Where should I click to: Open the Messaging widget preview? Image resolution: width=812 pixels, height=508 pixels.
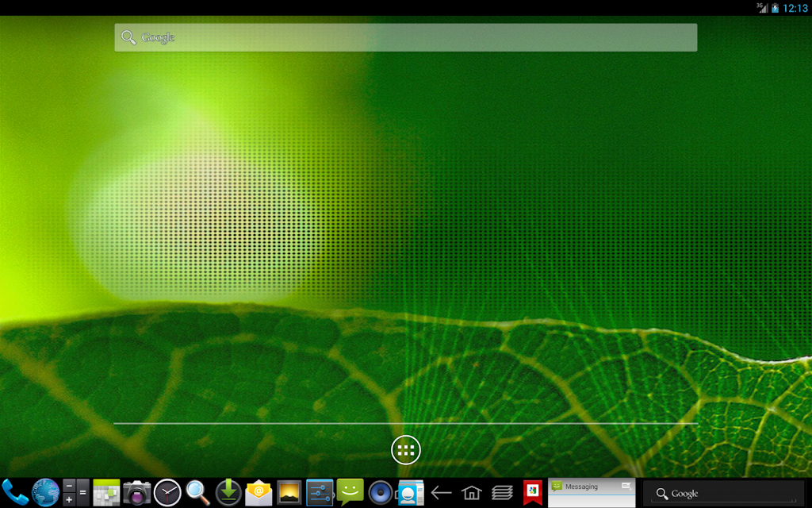coord(592,493)
